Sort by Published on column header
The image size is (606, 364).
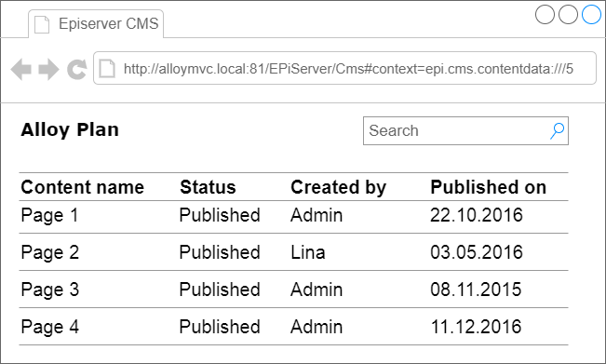click(489, 187)
